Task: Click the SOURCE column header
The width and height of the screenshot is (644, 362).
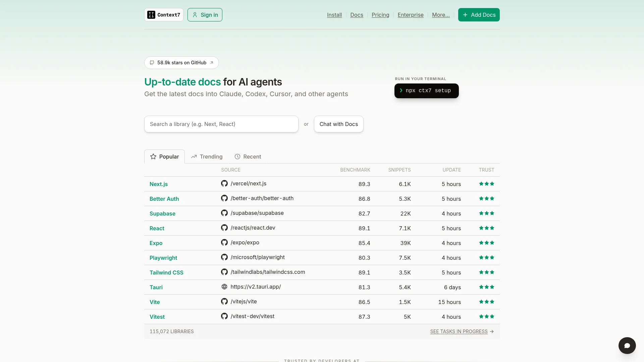Action: pos(231,170)
